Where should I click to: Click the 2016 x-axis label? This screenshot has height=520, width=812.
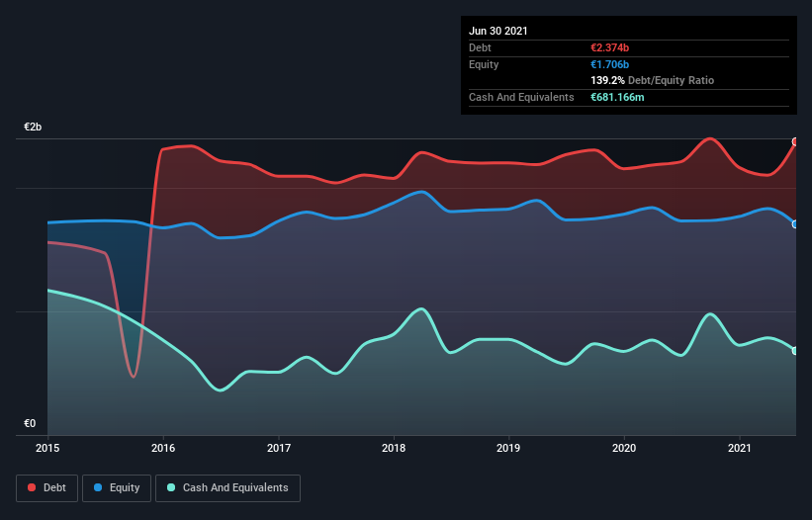tap(163, 448)
